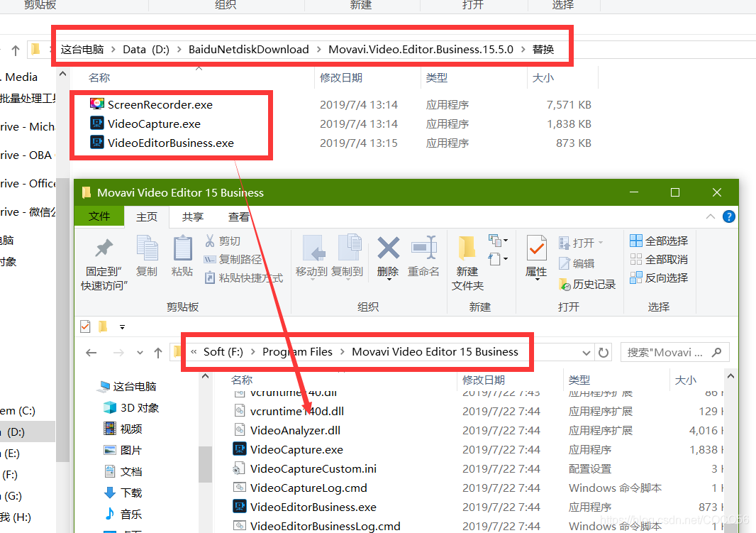Open the Move to command
The width and height of the screenshot is (756, 533).
pos(311,256)
